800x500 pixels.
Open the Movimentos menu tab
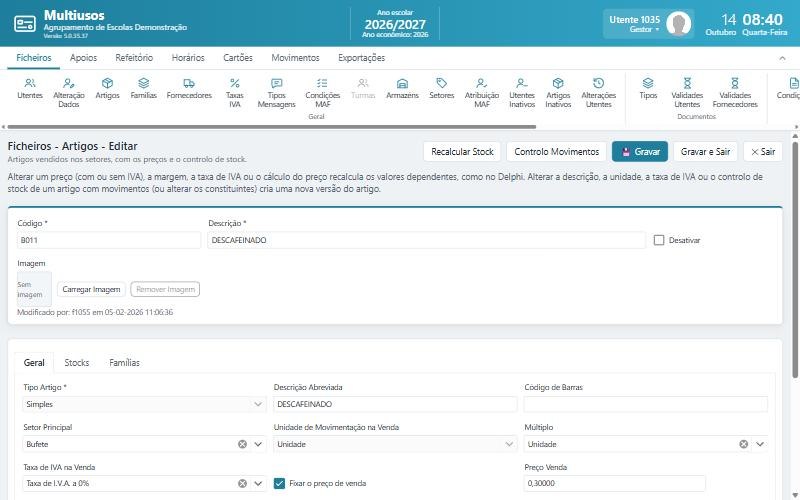pos(295,58)
